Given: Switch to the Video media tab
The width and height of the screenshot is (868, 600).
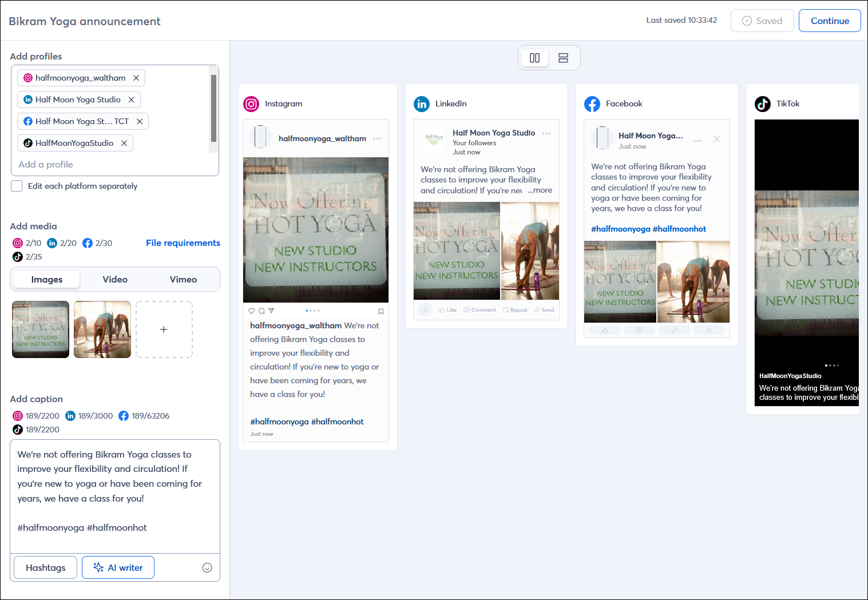Looking at the screenshot, I should point(114,279).
